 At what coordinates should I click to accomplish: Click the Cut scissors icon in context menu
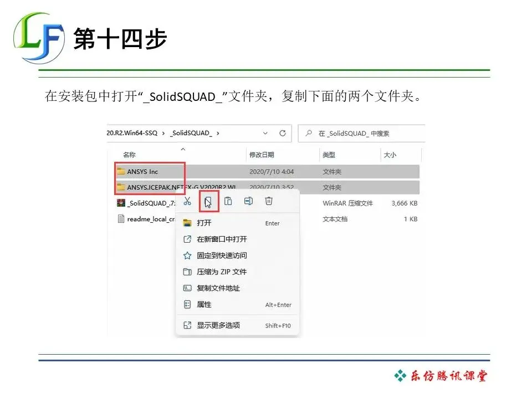(187, 201)
